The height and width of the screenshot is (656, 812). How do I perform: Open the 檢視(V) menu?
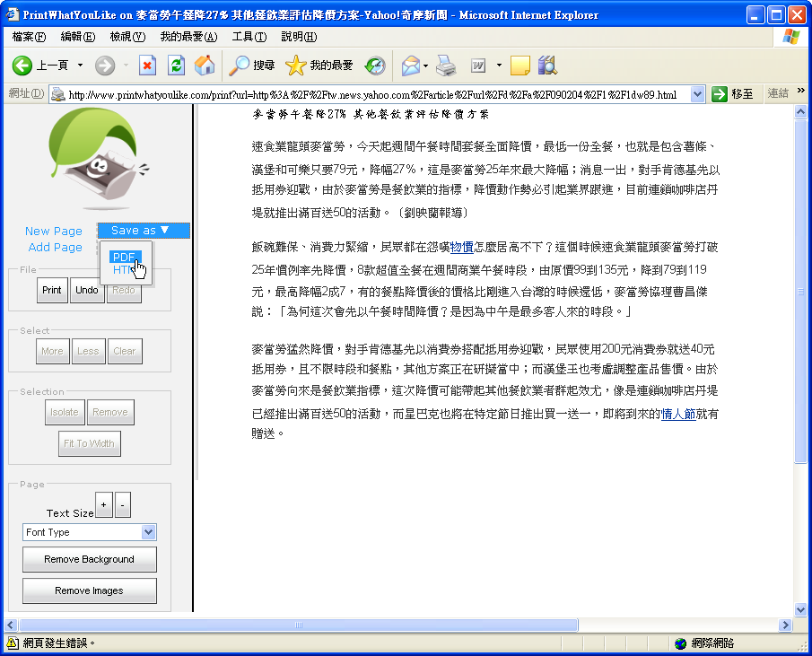point(128,37)
